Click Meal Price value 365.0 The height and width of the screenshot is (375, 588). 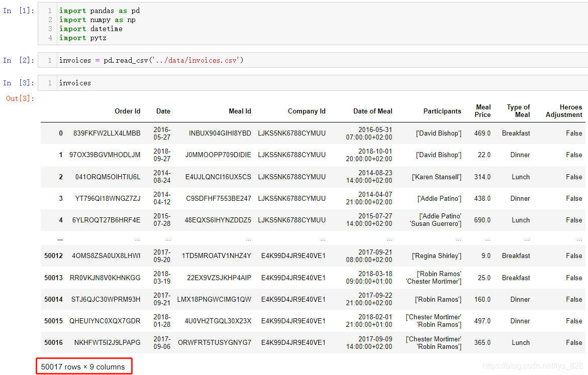click(482, 343)
